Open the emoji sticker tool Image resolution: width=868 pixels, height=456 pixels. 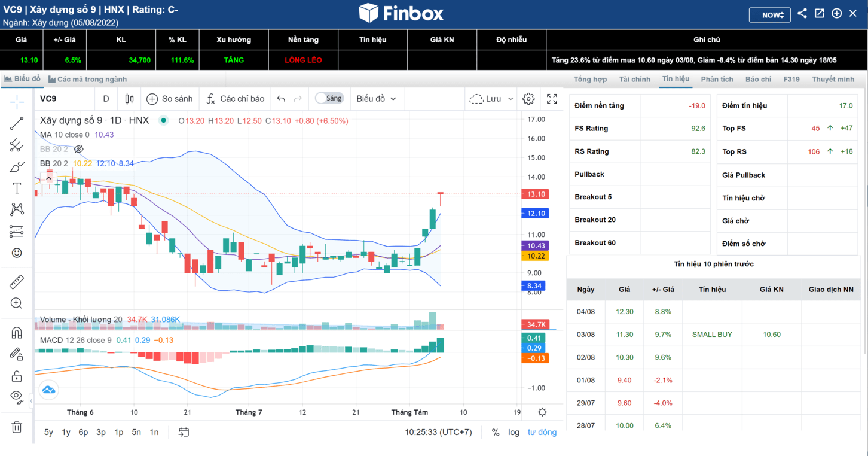17,253
